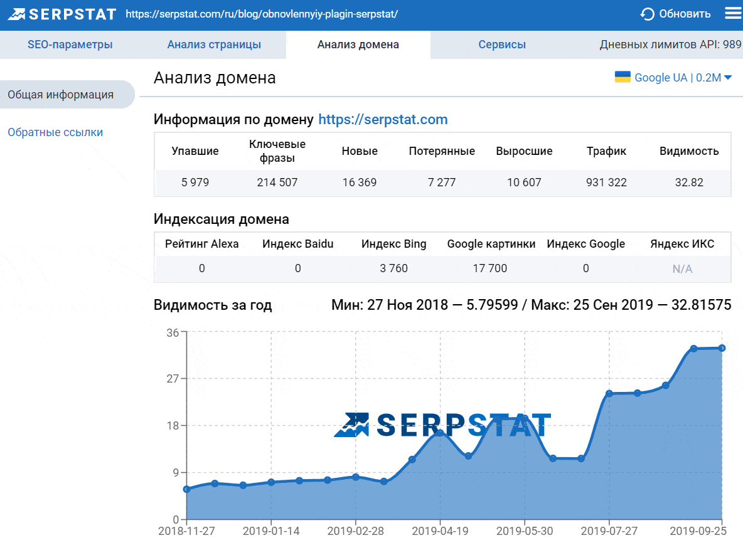Open the https://serpstat.com domain link
The height and width of the screenshot is (560, 743).
pyautogui.click(x=383, y=119)
